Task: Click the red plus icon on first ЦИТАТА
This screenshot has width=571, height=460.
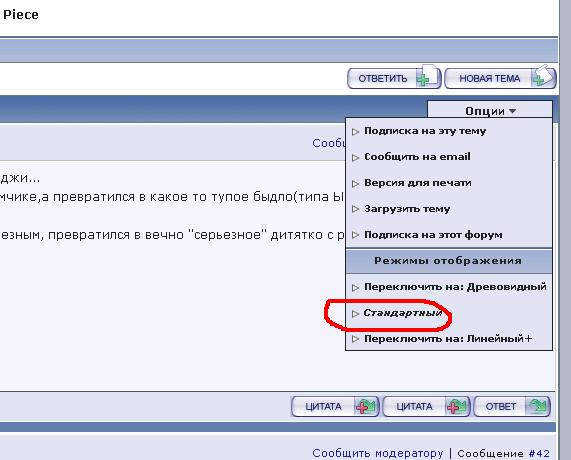Action: pos(362,407)
